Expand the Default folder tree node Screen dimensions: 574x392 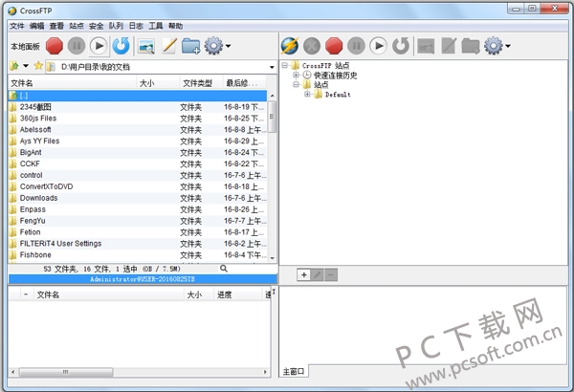point(307,94)
